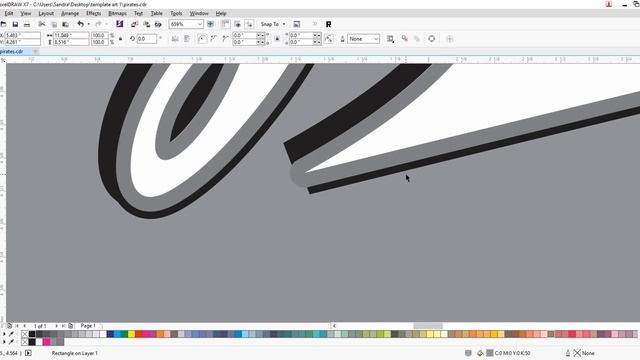Screen dimensions: 640x360
Task: Toggle full-screen preview icon beside zoom box
Action: [211, 24]
